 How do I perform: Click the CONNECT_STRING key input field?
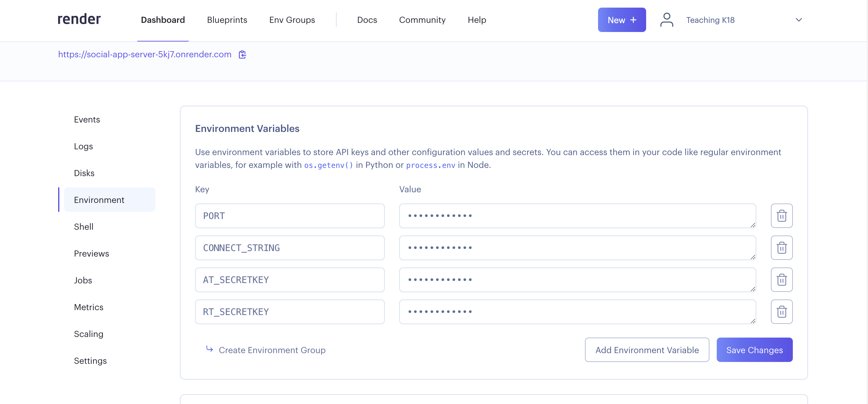point(289,248)
